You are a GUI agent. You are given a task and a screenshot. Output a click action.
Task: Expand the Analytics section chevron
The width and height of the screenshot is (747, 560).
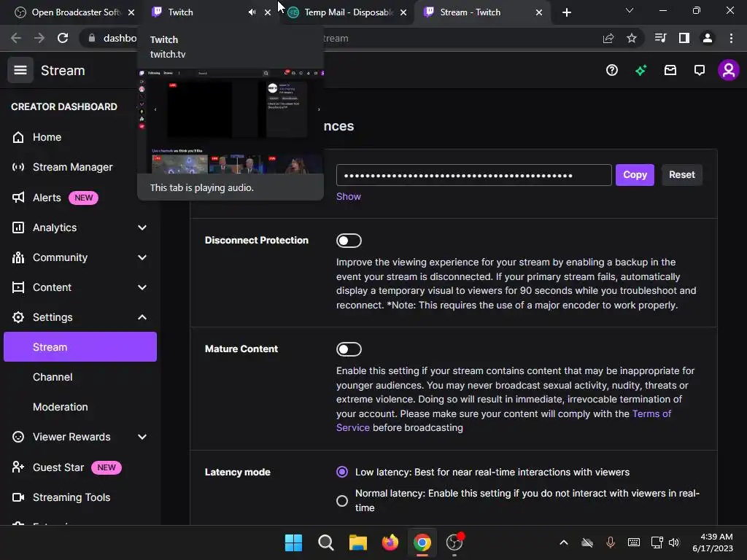pos(142,227)
